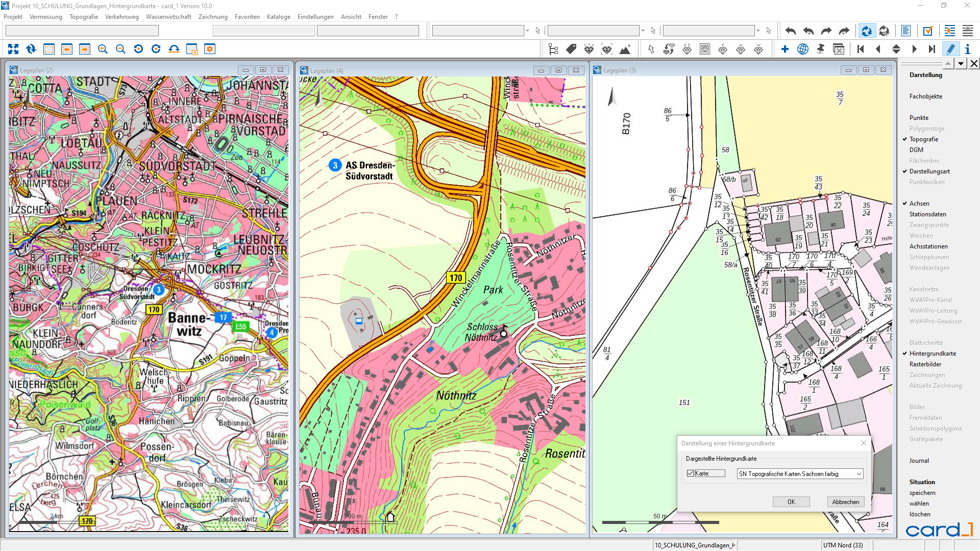Toggle Hintergrundkarte in side panel
The width and height of the screenshot is (980, 551).
(933, 354)
